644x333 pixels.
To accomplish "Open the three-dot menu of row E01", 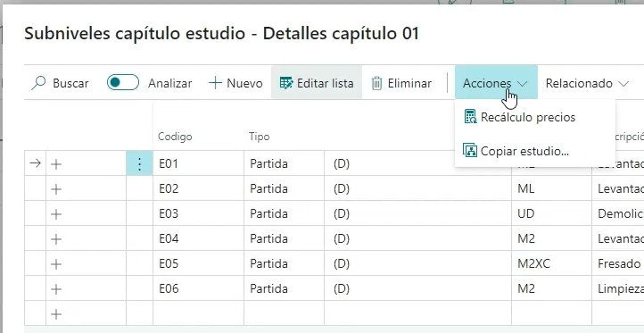I will 139,163.
